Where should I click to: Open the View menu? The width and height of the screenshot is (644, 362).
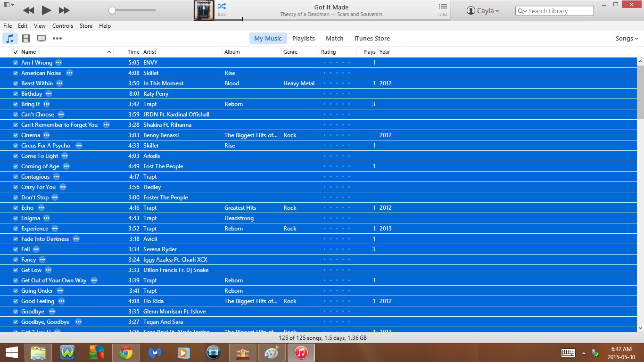[x=40, y=26]
